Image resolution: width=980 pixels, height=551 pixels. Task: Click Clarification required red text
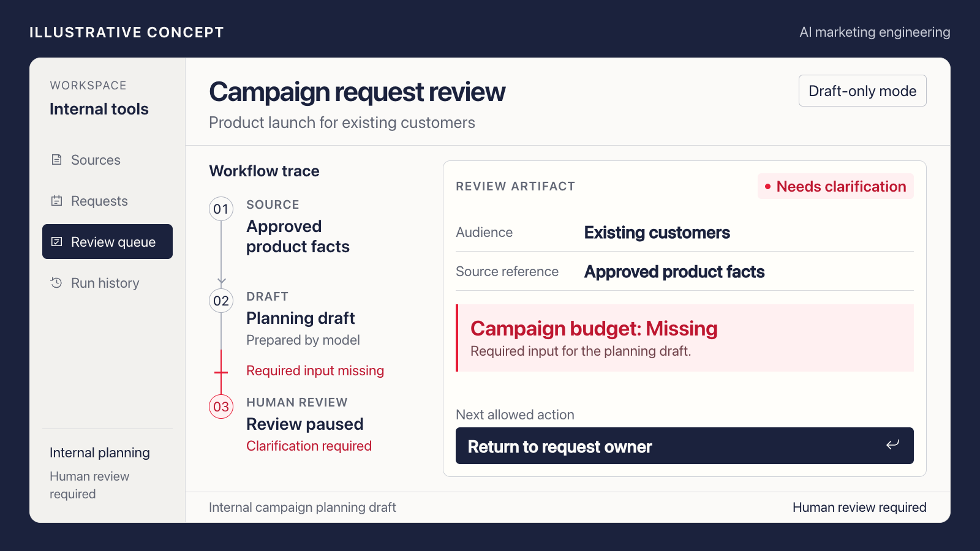[x=309, y=446]
